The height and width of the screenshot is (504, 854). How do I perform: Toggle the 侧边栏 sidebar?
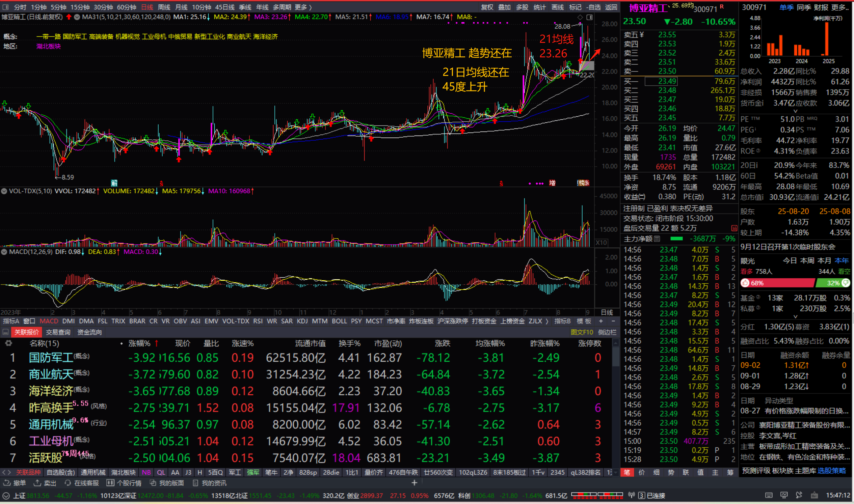tap(607, 332)
